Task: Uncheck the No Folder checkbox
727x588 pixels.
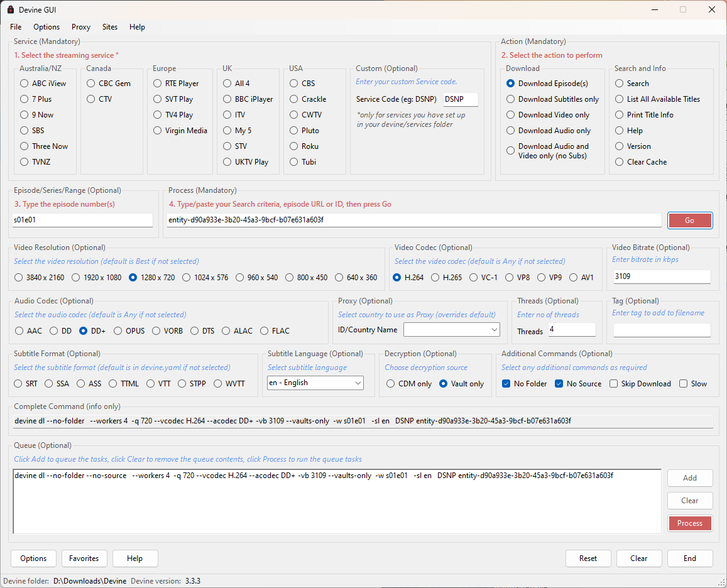Action: (x=506, y=384)
